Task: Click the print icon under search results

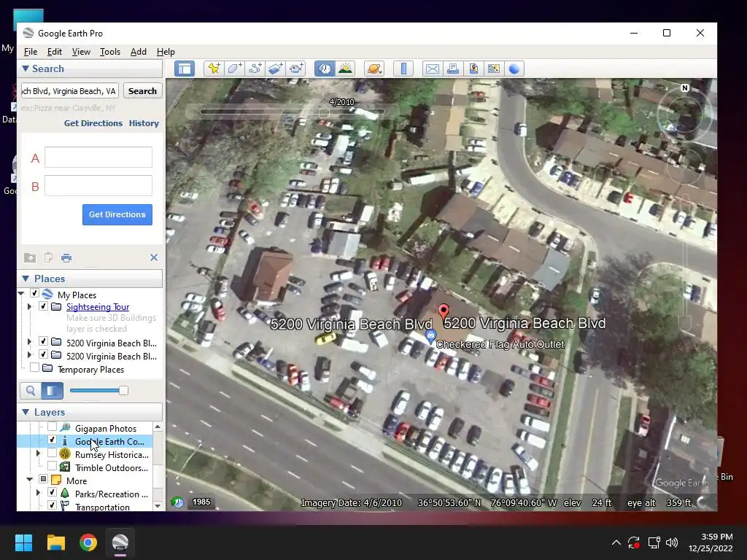Action: coord(66,257)
